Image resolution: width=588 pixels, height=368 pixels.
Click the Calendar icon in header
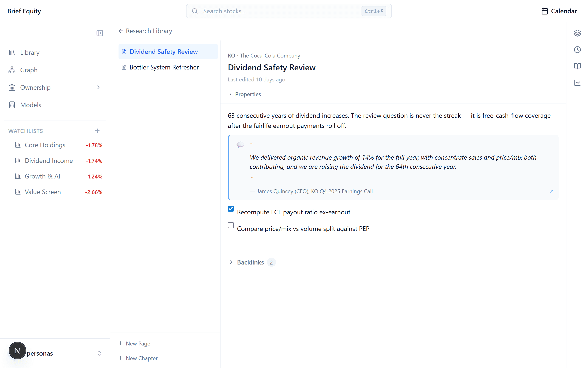pos(545,11)
